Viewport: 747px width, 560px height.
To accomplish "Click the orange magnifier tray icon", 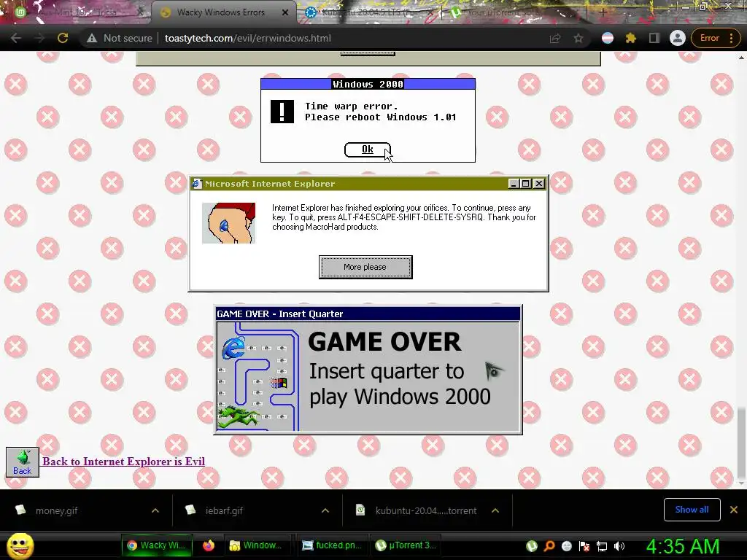I will tap(549, 546).
